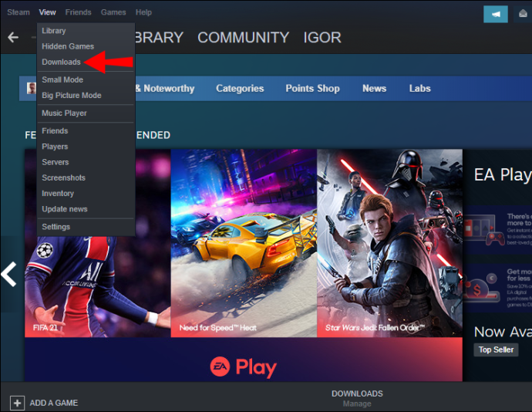This screenshot has height=412, width=532.
Task: Open the Steam menu
Action: pyautogui.click(x=19, y=12)
